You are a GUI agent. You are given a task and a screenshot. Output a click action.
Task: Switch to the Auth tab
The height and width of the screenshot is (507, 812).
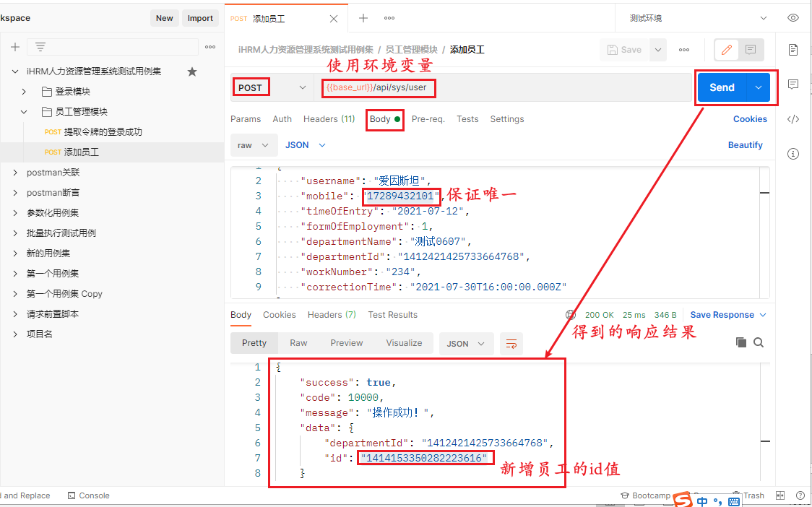pos(282,119)
